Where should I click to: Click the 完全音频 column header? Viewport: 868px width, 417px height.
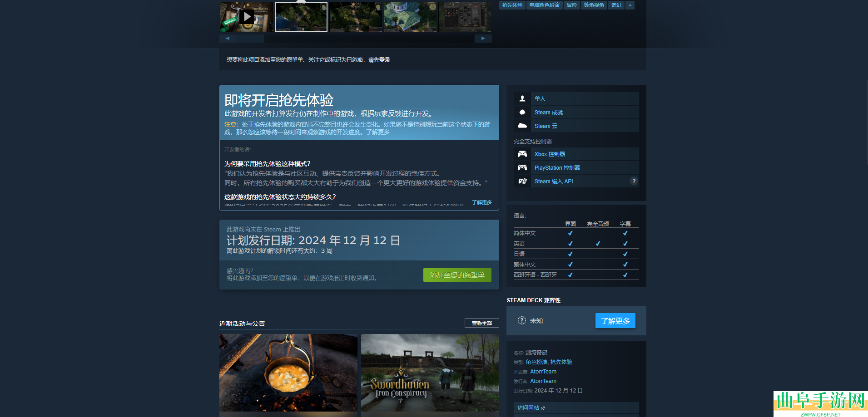[598, 224]
